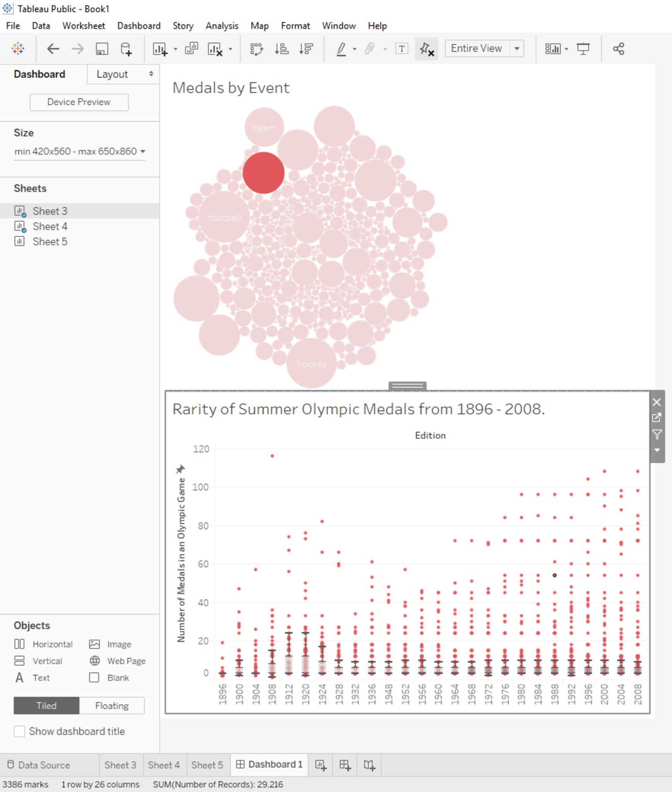The height and width of the screenshot is (792, 672).
Task: Open the sheet's More Options arrow
Action: coord(657,450)
